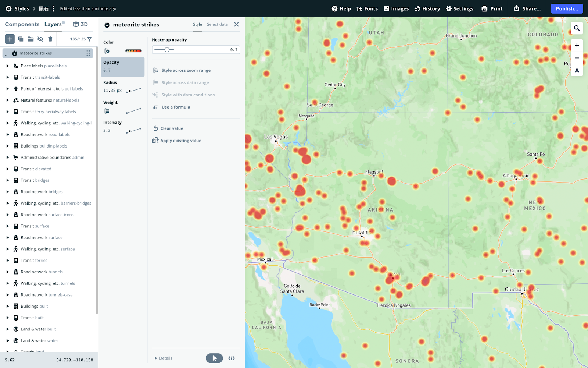588x368 pixels.
Task: Expand the Transit transit-labels group
Action: [7, 77]
